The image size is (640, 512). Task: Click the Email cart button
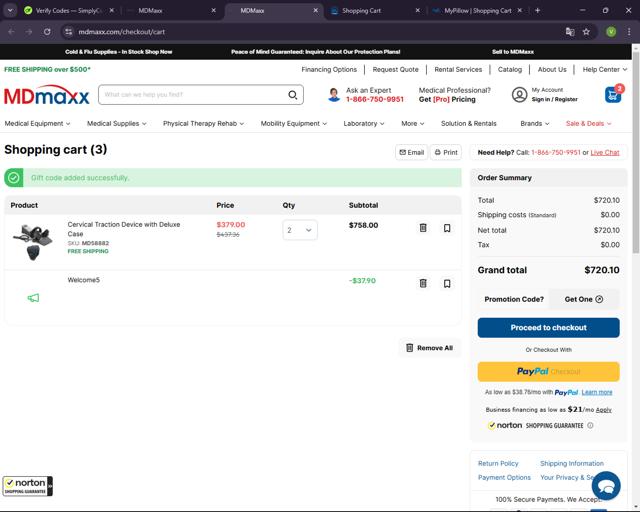(411, 152)
